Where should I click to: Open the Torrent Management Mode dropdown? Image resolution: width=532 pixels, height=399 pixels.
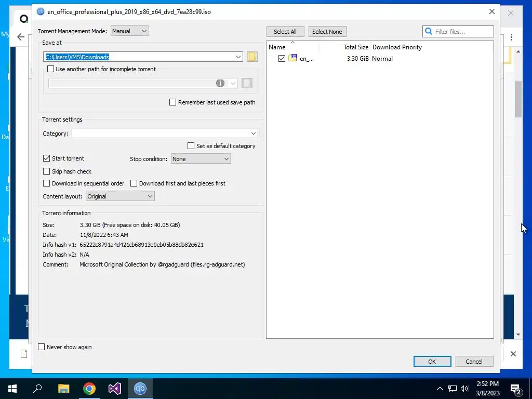point(129,31)
